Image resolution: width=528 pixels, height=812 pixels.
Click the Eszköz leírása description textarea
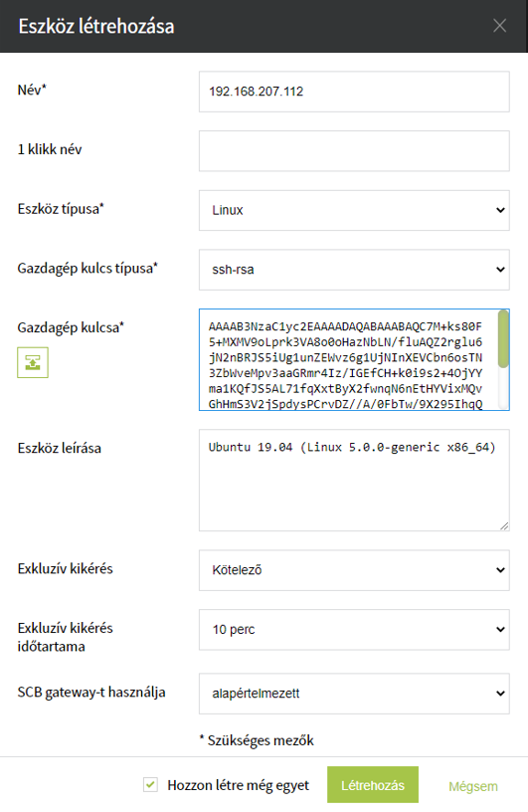pos(354,480)
